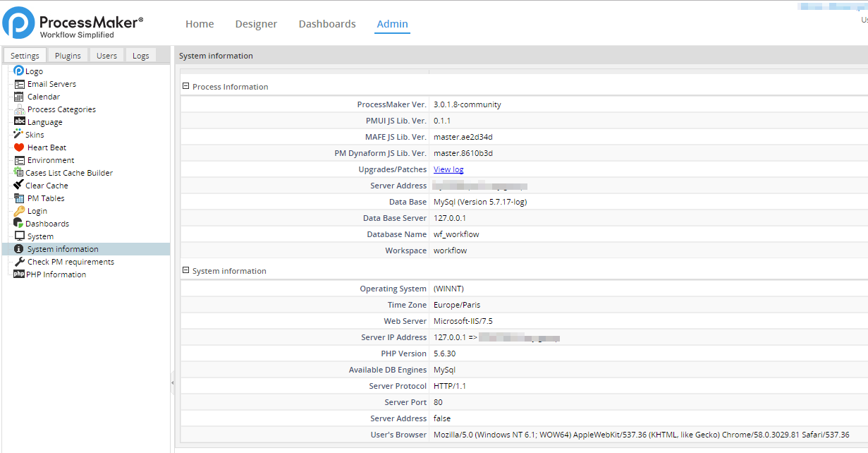Collapse the left sidebar panel handle

click(173, 382)
